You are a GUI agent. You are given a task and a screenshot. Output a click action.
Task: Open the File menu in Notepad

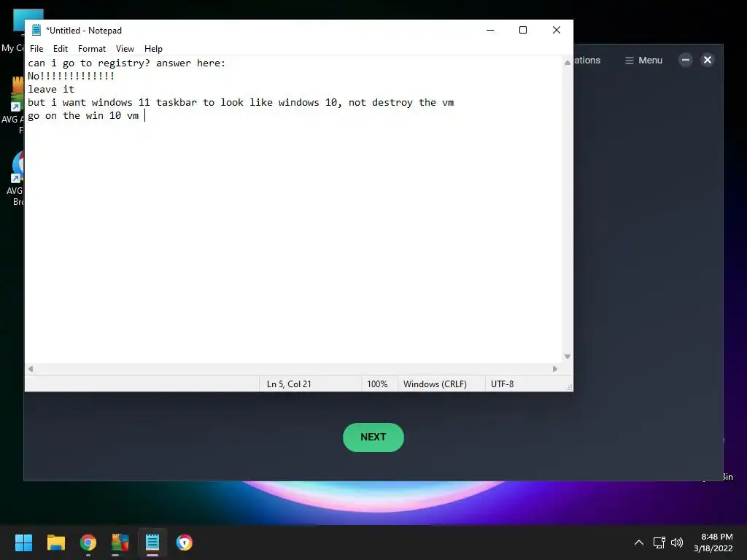(x=36, y=49)
